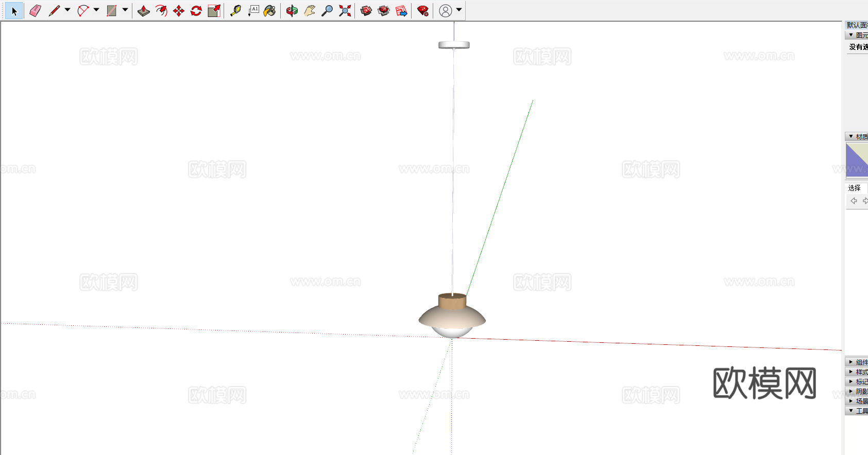Switch to the 选择 tab

tap(855, 188)
